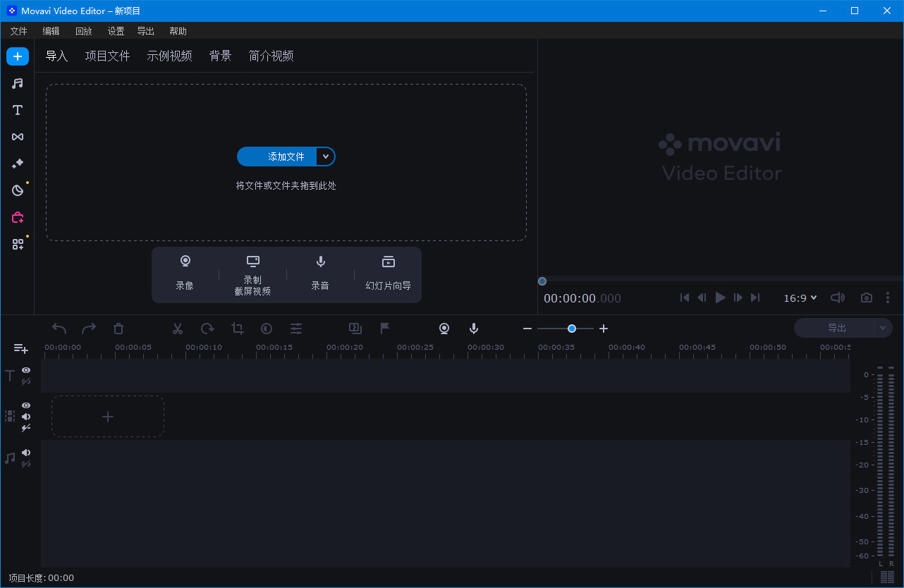Screen dimensions: 904x588
Task: Take a snapshot with the camera icon
Action: click(867, 298)
